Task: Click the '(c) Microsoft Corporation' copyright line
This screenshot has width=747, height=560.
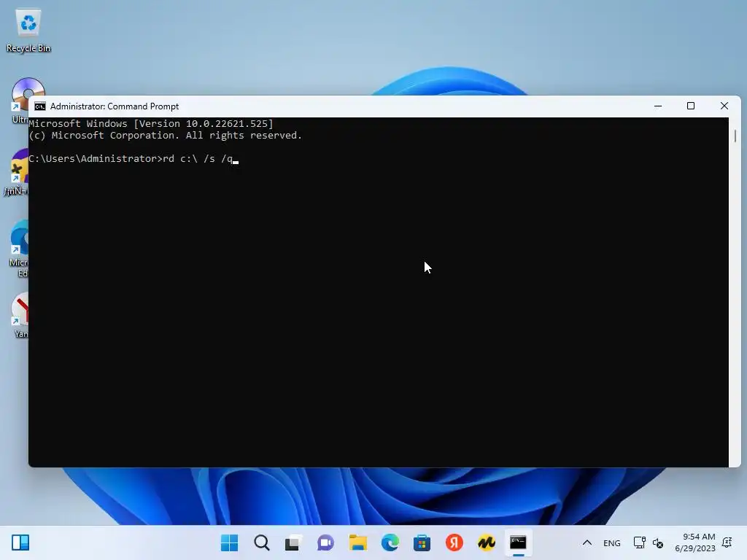Action: coord(166,135)
